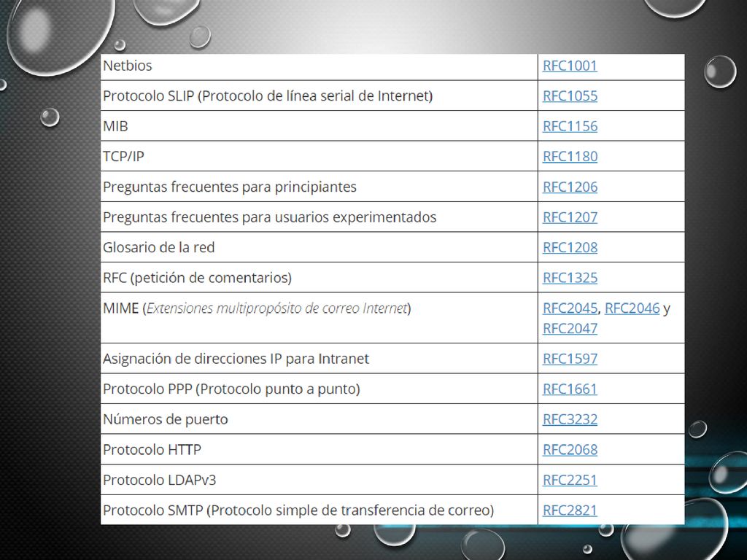Open the RFC1208 glossary link
The image size is (747, 560).
coord(570,248)
